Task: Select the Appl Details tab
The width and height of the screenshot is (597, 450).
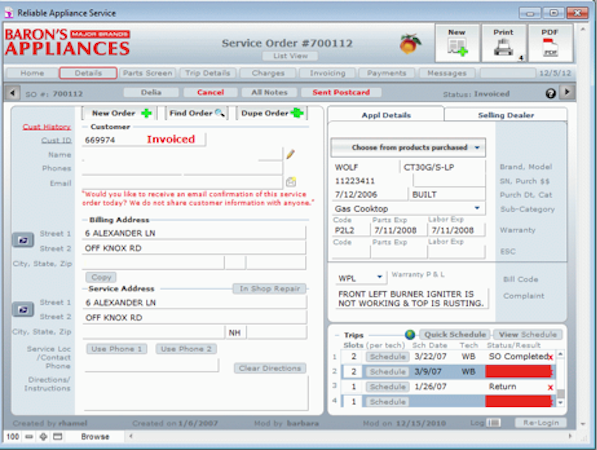Action: [386, 115]
